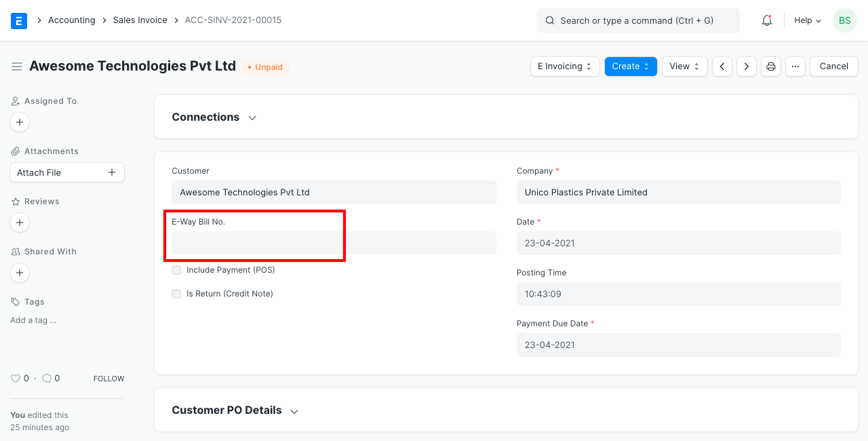The width and height of the screenshot is (868, 441).
Task: Go to previous invoice with left arrow
Action: point(722,66)
